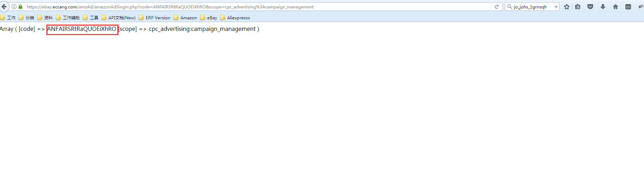This screenshot has width=644, height=193.
Task: Expand the 工作 bookmarks folder
Action: [x=8, y=18]
